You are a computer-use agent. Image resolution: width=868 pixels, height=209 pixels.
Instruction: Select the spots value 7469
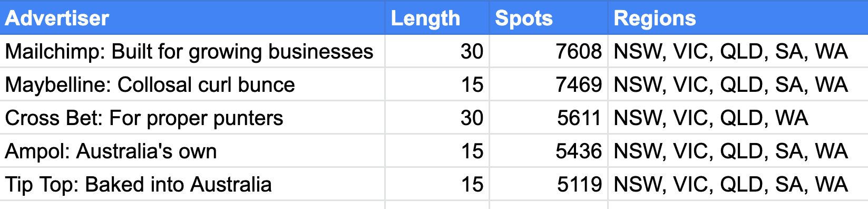point(549,84)
